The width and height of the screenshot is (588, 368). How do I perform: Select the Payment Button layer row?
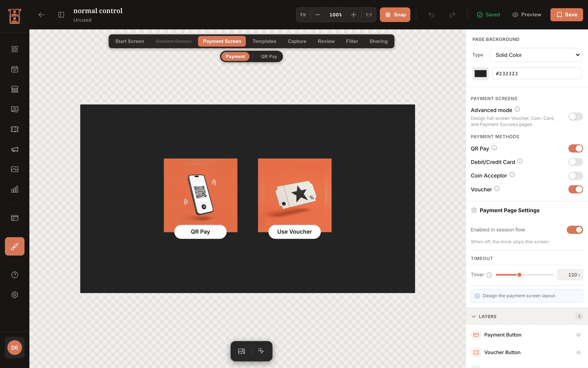(527, 335)
